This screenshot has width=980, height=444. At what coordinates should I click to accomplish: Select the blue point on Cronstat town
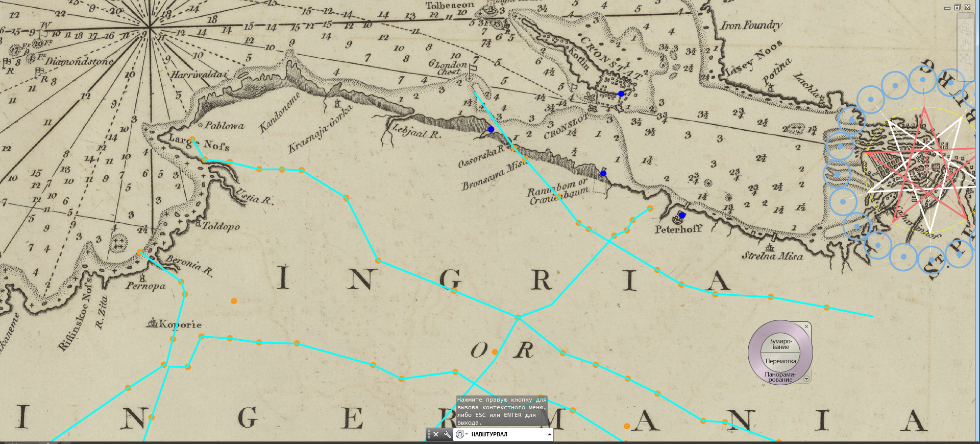pyautogui.click(x=621, y=94)
